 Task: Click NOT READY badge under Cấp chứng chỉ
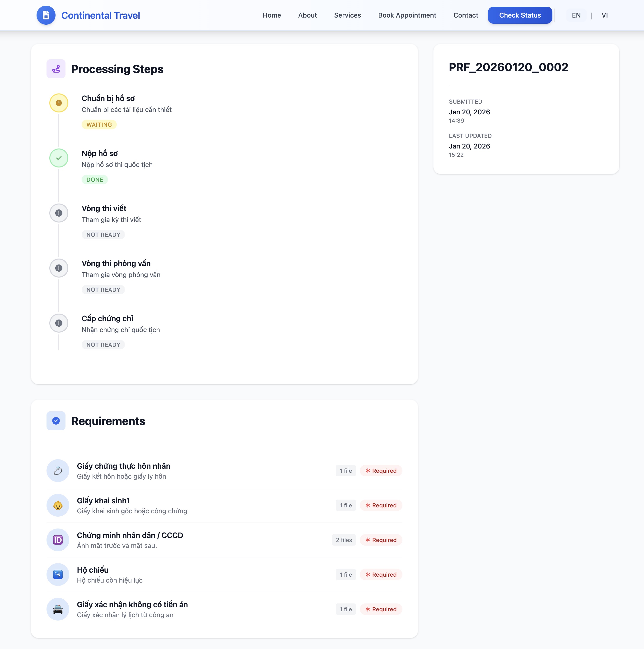tap(103, 345)
